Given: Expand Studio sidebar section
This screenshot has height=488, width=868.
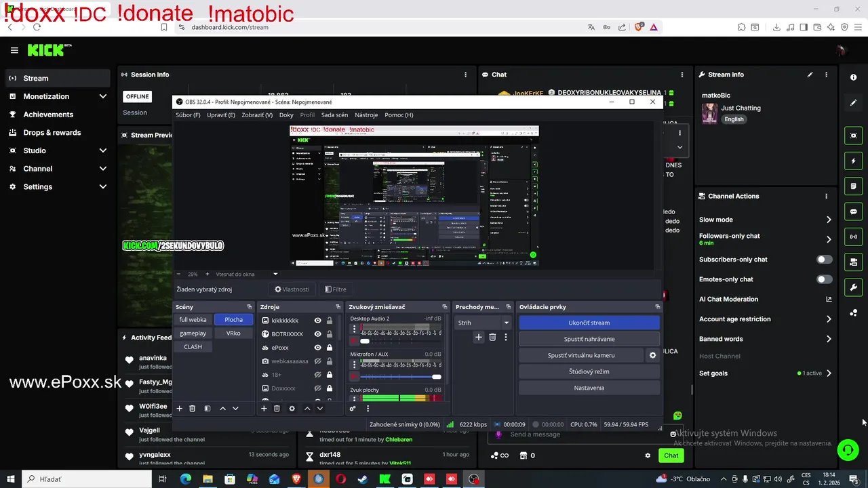Looking at the screenshot, I should tap(103, 150).
